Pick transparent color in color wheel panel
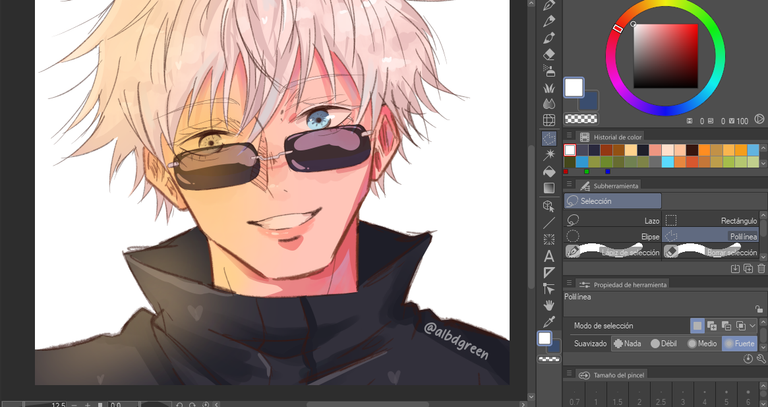The image size is (768, 407). (x=581, y=118)
